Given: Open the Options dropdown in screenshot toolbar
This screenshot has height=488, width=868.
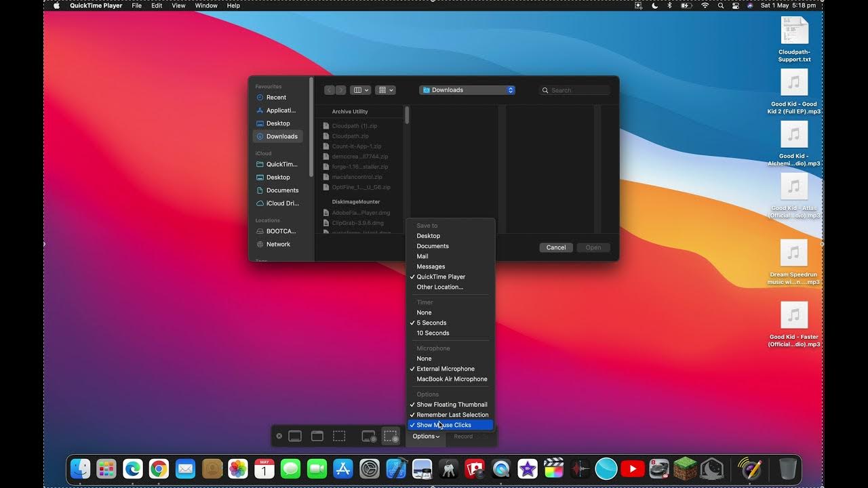Looking at the screenshot, I should [x=426, y=436].
